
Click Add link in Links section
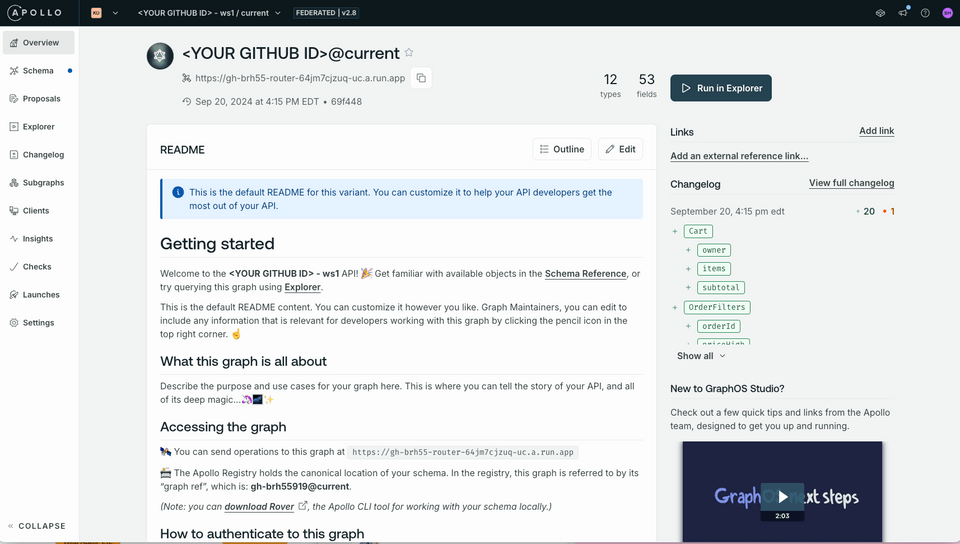point(876,131)
